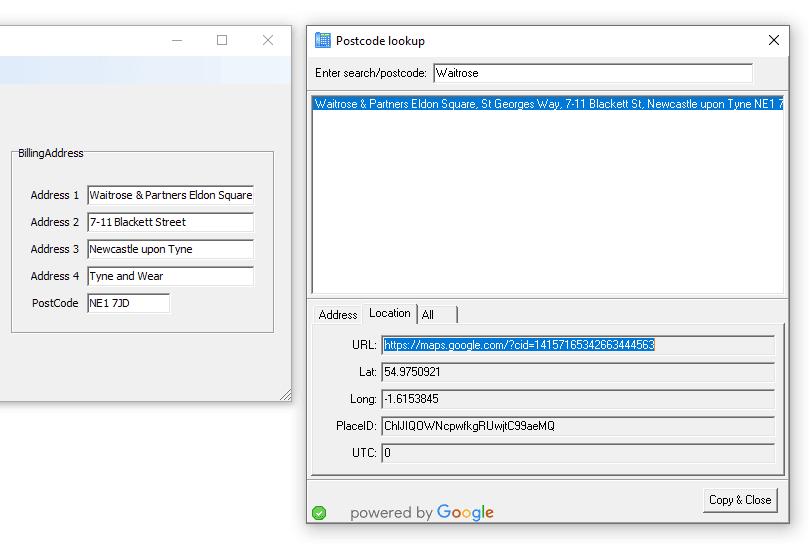The height and width of the screenshot is (553, 809).
Task: Click the Address 4 field with Tyne and Wear
Action: point(171,276)
